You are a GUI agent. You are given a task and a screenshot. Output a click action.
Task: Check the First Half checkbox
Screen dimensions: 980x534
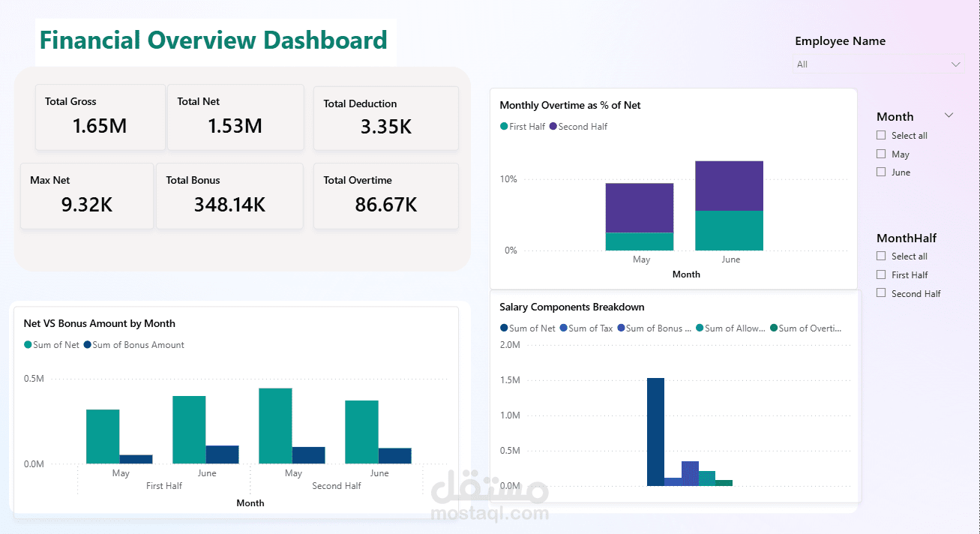tap(881, 275)
